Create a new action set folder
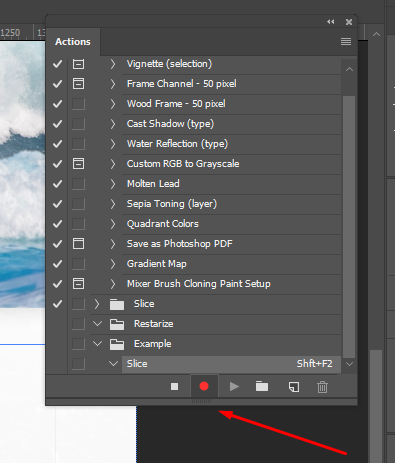The height and width of the screenshot is (463, 395). pyautogui.click(x=262, y=386)
